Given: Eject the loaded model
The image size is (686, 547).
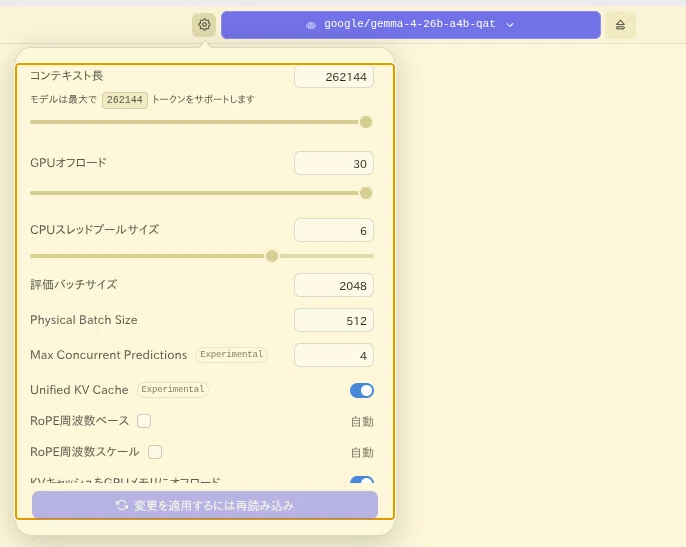Looking at the screenshot, I should (620, 25).
